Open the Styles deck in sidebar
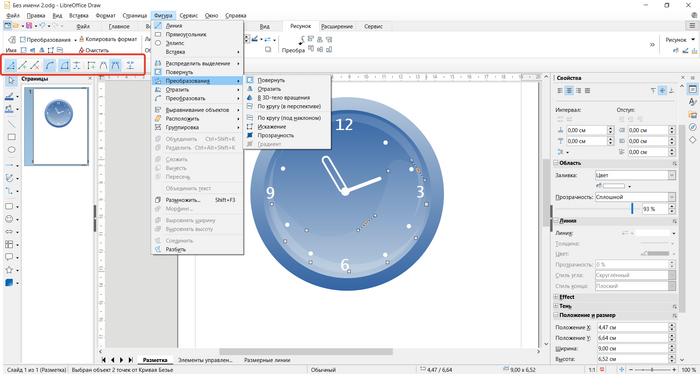This screenshot has width=700, height=374. coord(692,102)
